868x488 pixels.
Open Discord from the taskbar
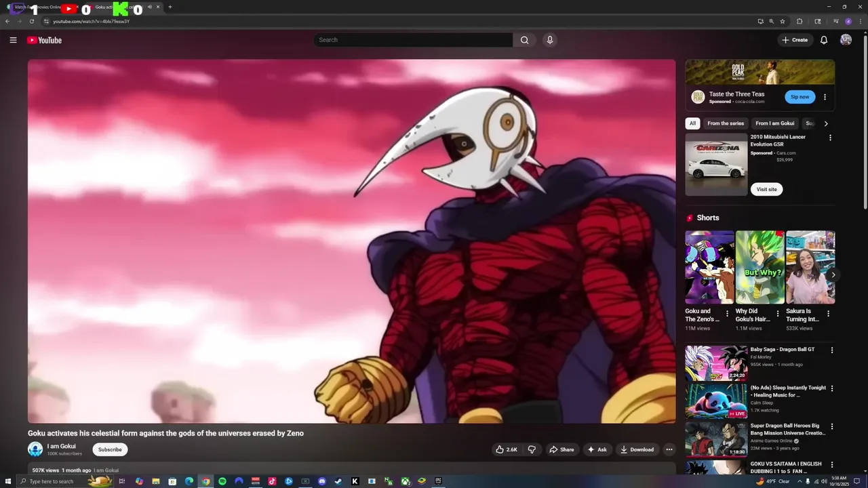pyautogui.click(x=322, y=481)
